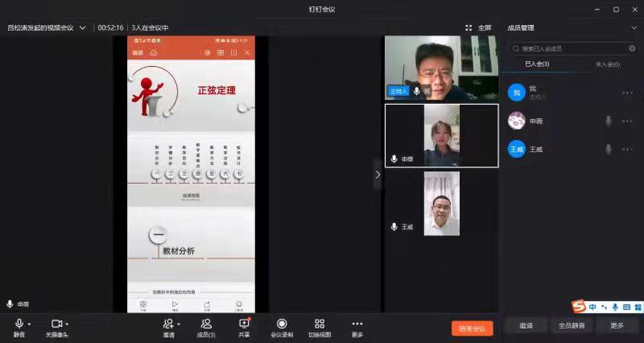Collapse video sidebar with the arrow handle
Screen dimensions: 644x343
pyautogui.click(x=378, y=174)
